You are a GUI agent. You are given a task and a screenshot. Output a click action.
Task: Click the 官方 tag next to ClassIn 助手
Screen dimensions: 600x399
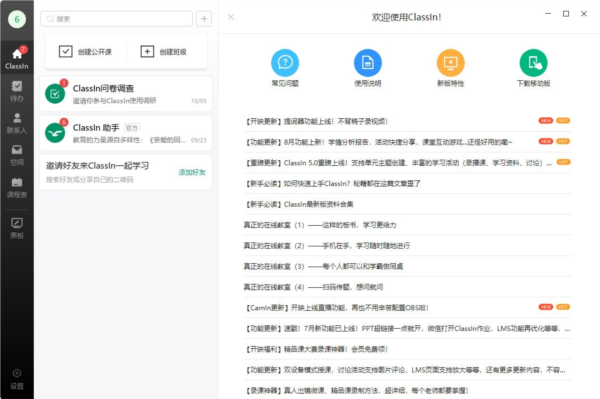[x=132, y=128]
